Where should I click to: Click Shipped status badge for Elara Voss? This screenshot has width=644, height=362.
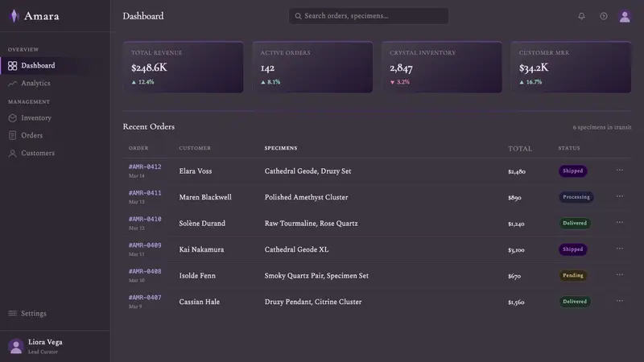pos(572,171)
